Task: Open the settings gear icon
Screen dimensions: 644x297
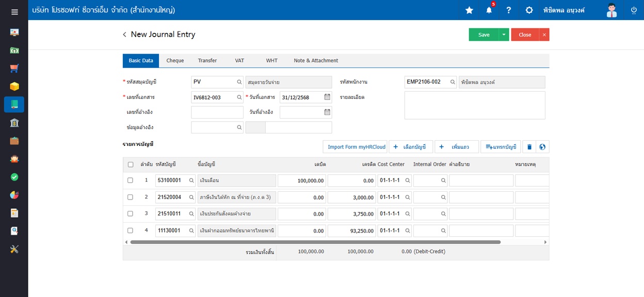Action: tap(529, 10)
